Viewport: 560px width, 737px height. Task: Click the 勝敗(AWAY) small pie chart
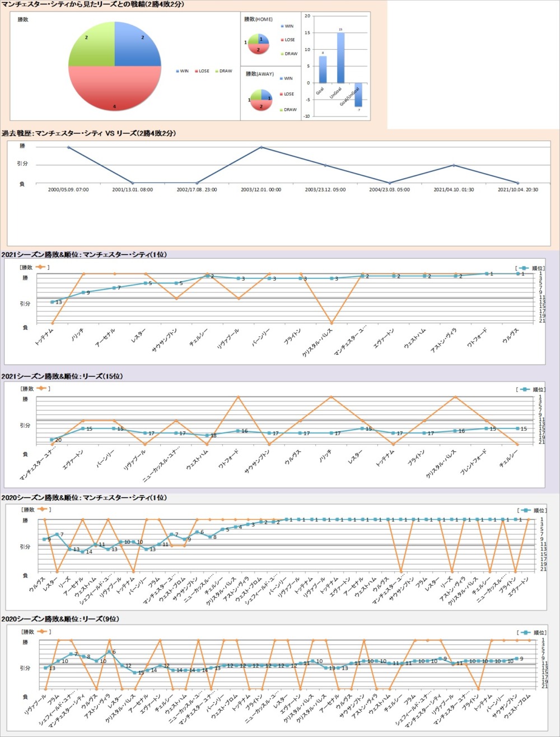(261, 100)
